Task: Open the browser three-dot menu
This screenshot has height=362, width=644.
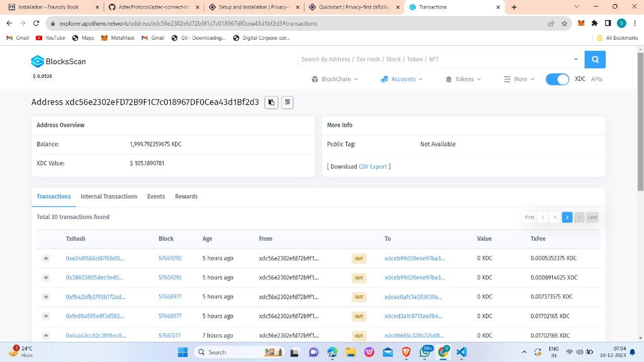Action: tap(634, 23)
